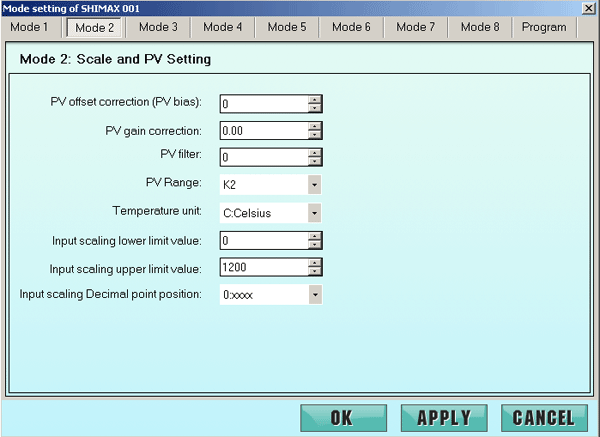The image size is (600, 437).
Task: Open the Mode 5 tab
Action: (287, 27)
